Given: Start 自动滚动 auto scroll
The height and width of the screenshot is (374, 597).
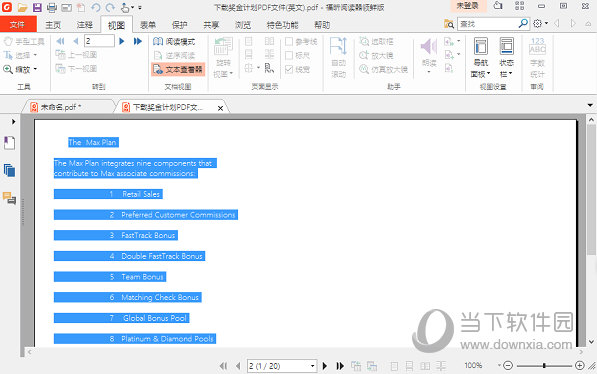Looking at the screenshot, I should (338, 58).
